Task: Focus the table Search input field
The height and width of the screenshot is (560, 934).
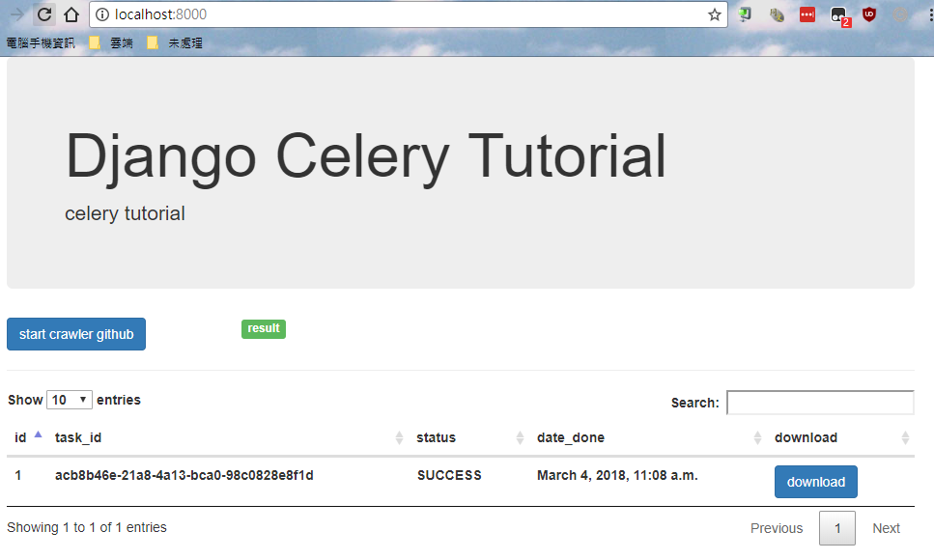Action: pos(820,403)
